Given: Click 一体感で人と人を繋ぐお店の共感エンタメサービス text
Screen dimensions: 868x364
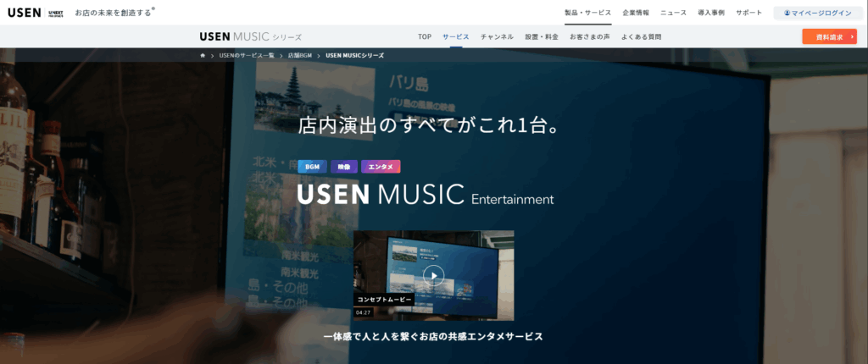Looking at the screenshot, I should coord(433,336).
